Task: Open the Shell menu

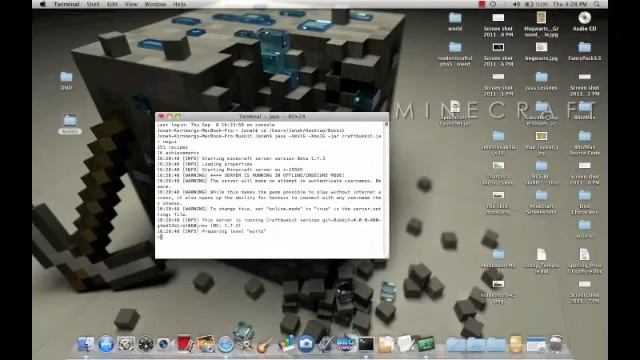Action: [93, 4]
